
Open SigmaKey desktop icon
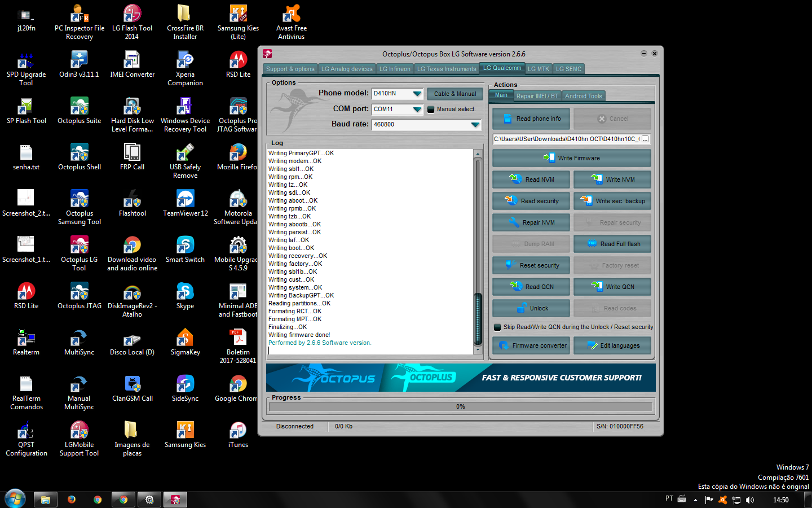[x=185, y=342]
